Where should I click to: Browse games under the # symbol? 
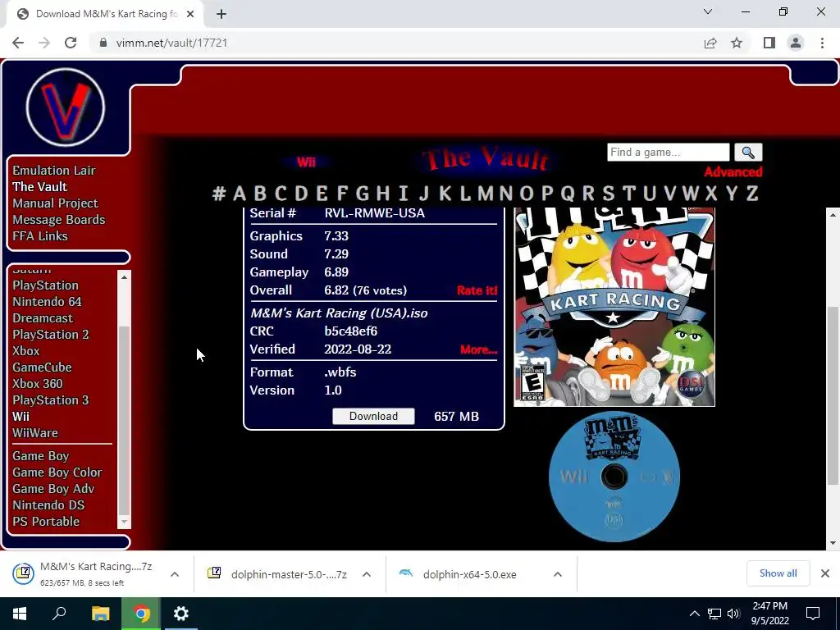218,194
